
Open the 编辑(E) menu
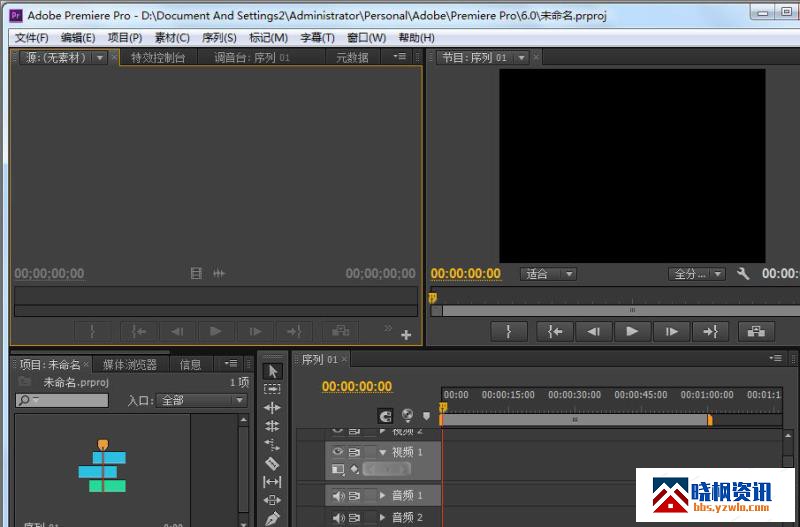pos(78,38)
